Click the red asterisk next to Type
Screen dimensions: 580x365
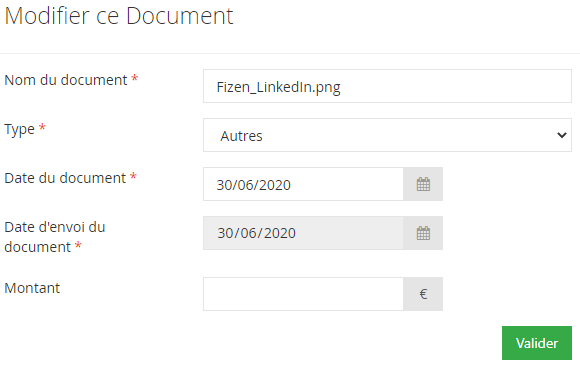pyautogui.click(x=42, y=127)
